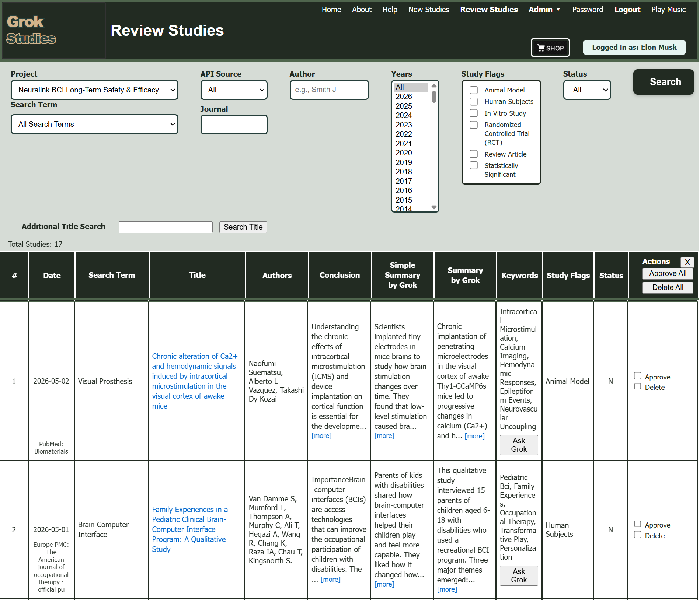Check the Animal Model flag
This screenshot has width=700, height=602.
[x=474, y=90]
